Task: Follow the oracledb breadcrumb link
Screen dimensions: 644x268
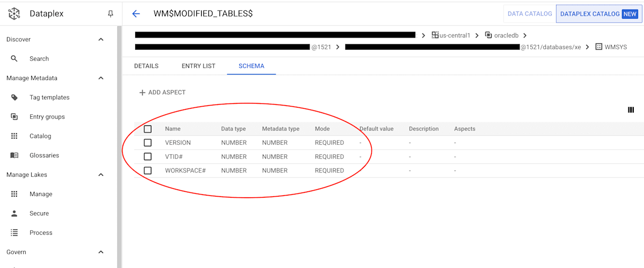Action: (507, 35)
